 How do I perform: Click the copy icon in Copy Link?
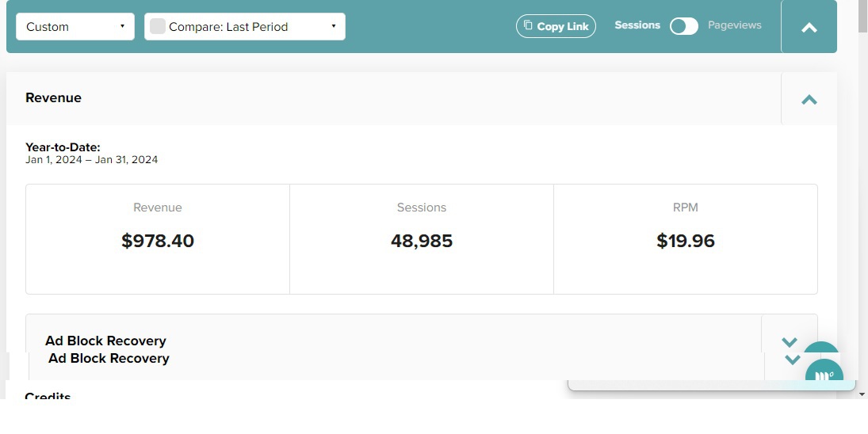click(x=528, y=25)
